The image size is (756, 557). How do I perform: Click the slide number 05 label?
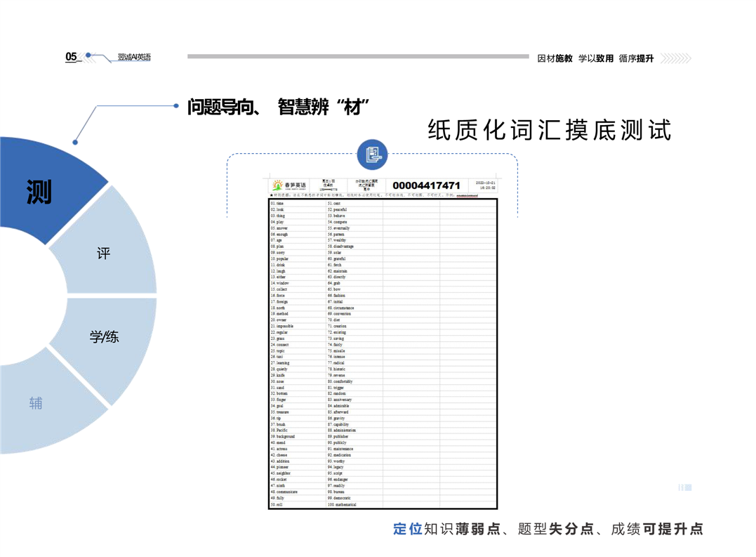point(71,57)
